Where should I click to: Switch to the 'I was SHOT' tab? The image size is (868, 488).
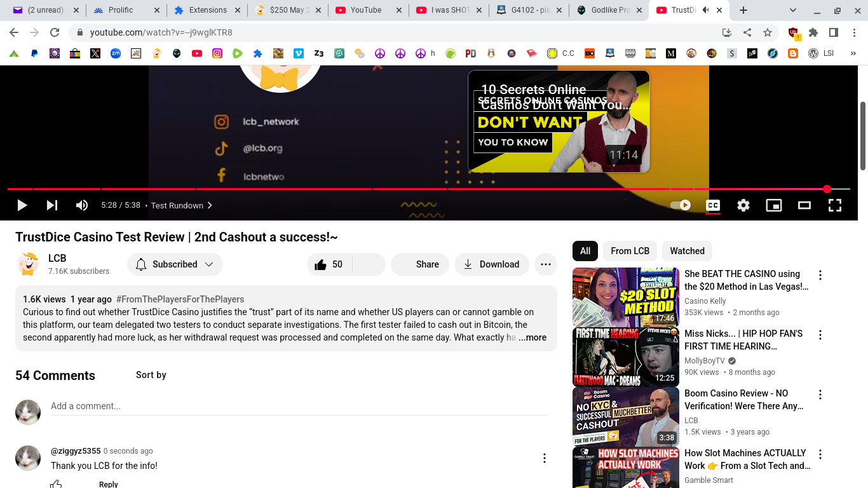[450, 10]
